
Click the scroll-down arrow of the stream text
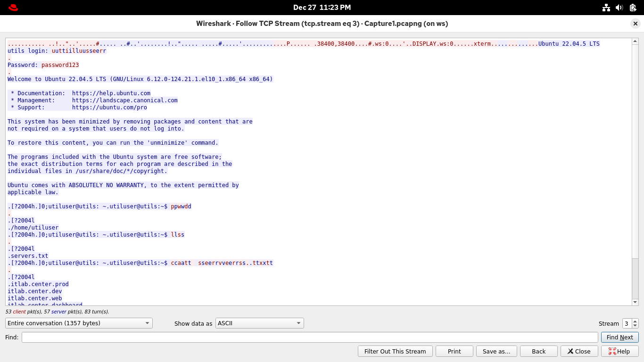[635, 302]
